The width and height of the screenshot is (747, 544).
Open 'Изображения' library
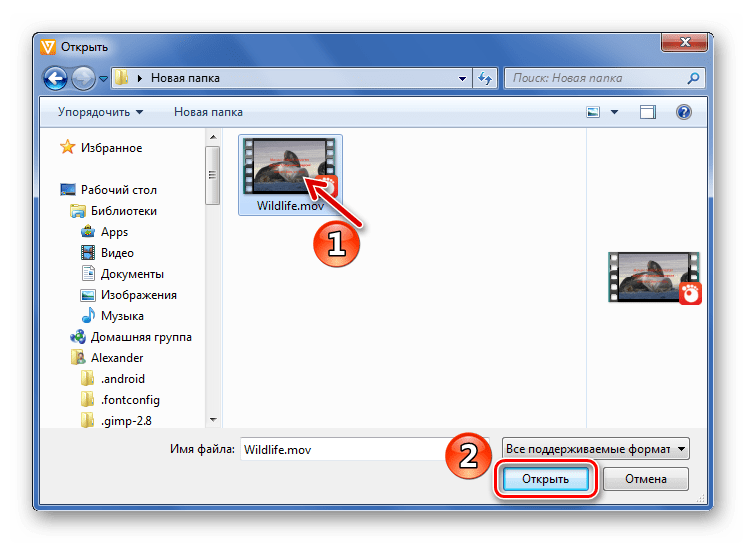139,295
